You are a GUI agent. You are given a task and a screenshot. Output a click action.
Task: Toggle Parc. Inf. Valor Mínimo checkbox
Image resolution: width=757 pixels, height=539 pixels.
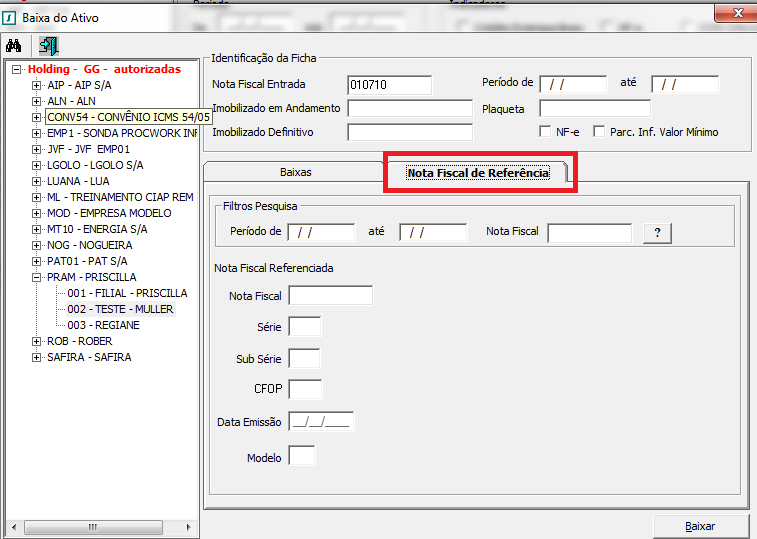point(599,132)
